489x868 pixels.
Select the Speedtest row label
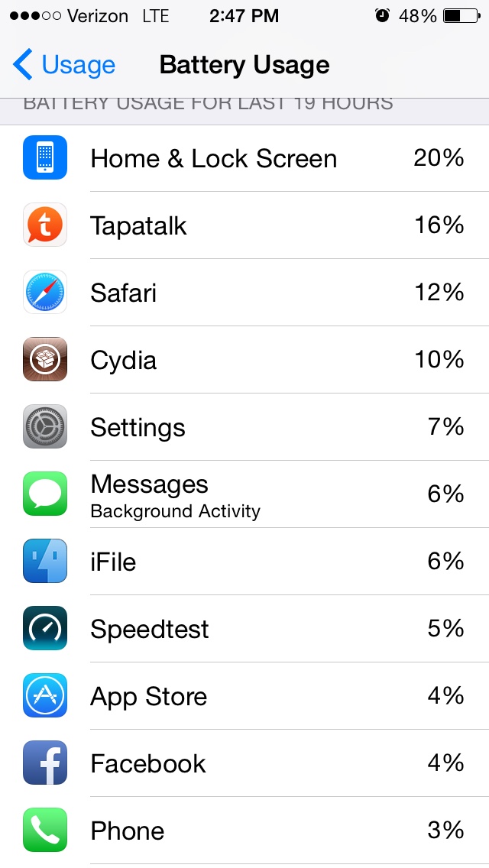150,629
